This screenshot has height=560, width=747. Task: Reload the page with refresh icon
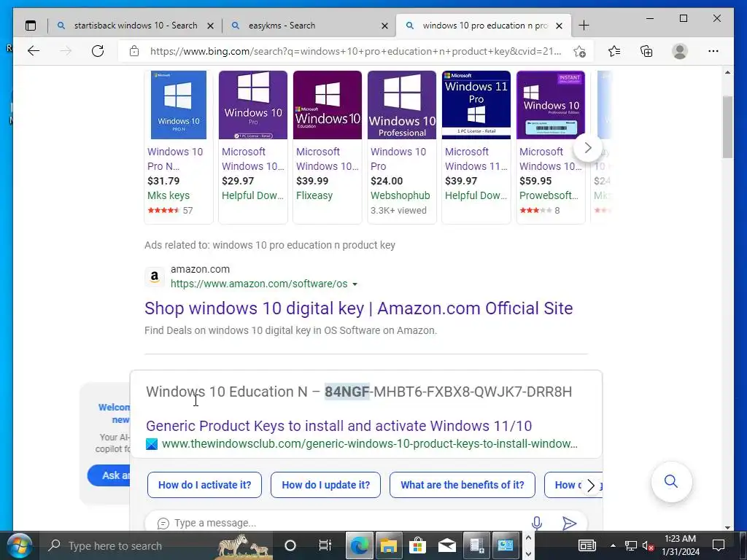(x=98, y=51)
